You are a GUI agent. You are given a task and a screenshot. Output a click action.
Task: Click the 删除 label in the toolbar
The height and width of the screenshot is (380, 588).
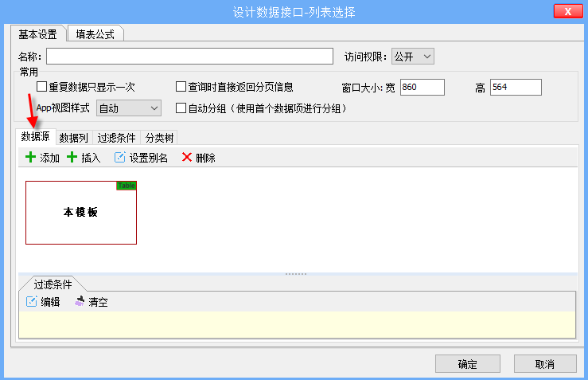pos(206,158)
